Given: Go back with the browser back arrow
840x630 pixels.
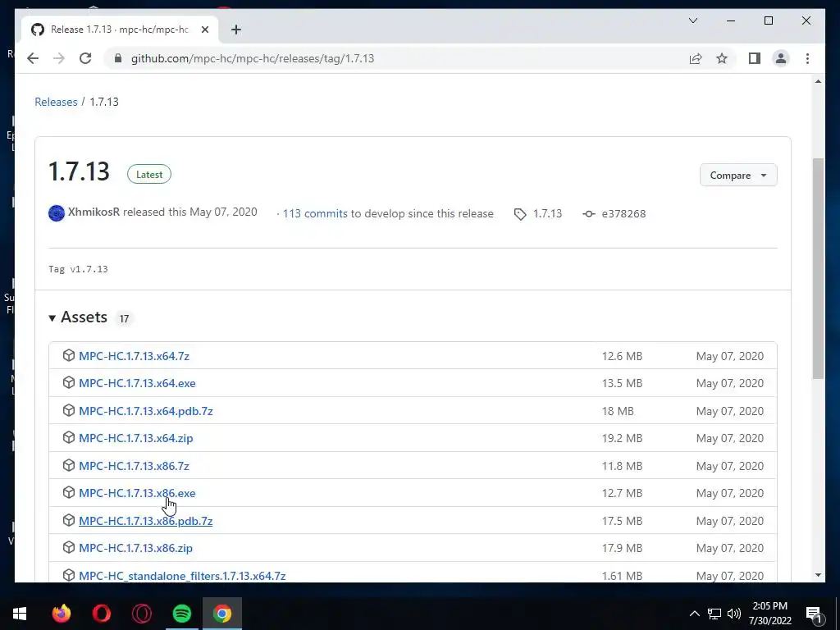Looking at the screenshot, I should 33,58.
